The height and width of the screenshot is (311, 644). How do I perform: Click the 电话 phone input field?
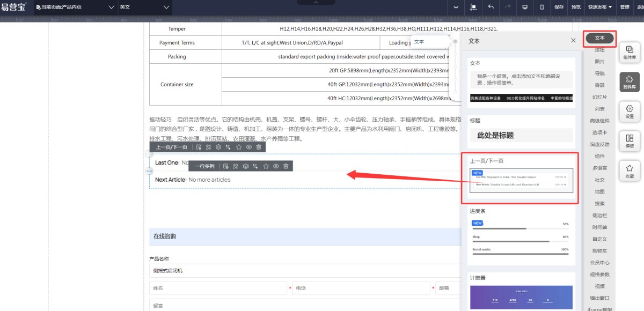(x=361, y=288)
